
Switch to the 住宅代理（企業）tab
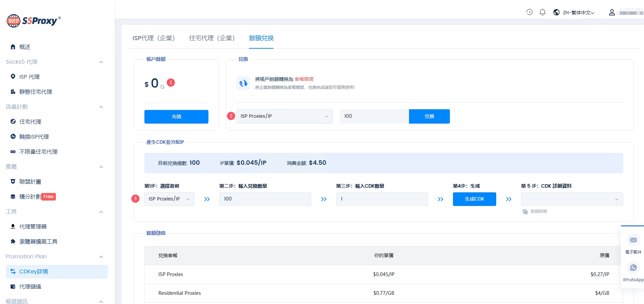[x=212, y=38]
